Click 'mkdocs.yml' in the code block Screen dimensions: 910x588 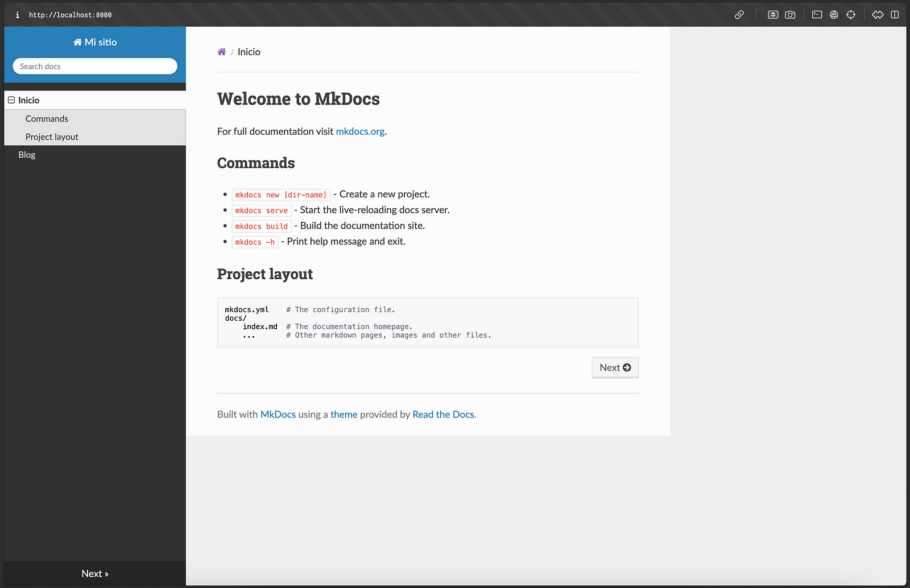pyautogui.click(x=247, y=310)
